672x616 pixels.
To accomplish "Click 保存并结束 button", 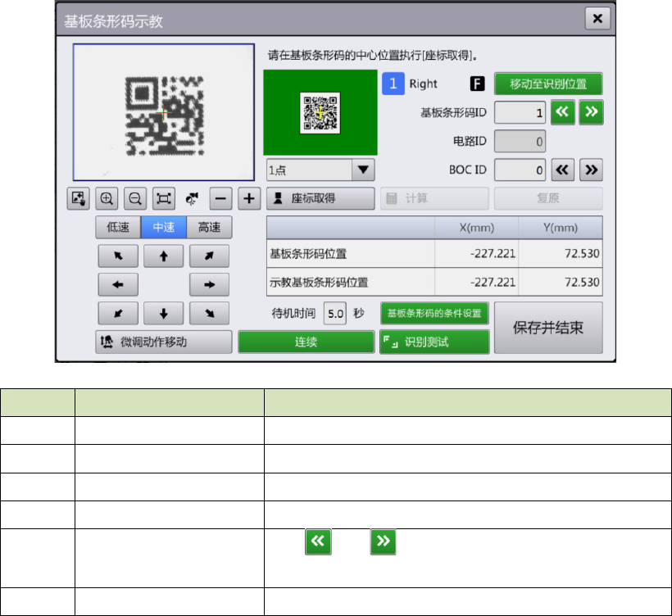I will coord(548,328).
